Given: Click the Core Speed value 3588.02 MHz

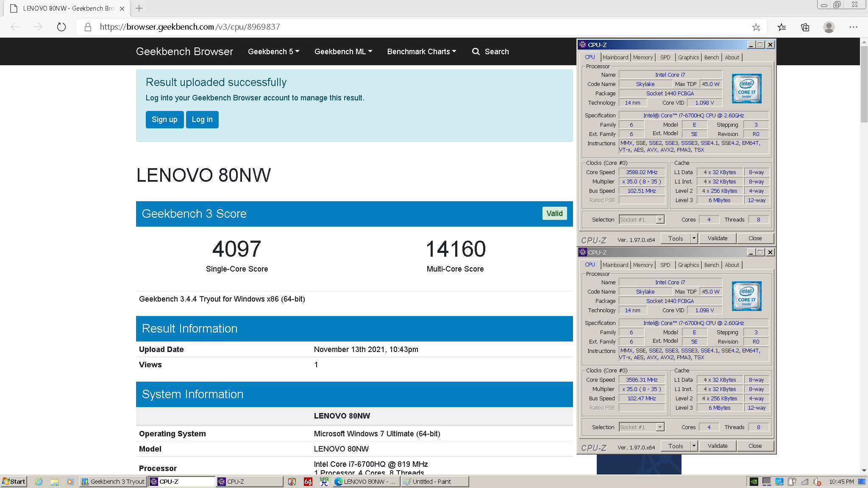Looking at the screenshot, I should [642, 172].
